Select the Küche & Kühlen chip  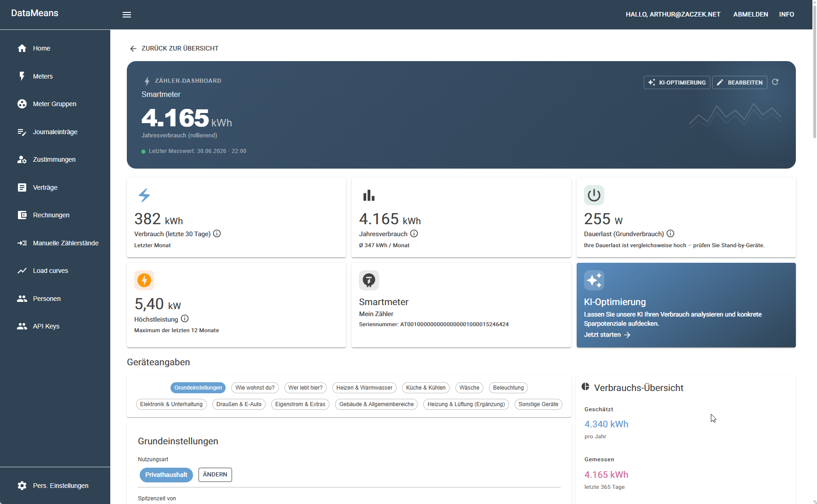[426, 388]
